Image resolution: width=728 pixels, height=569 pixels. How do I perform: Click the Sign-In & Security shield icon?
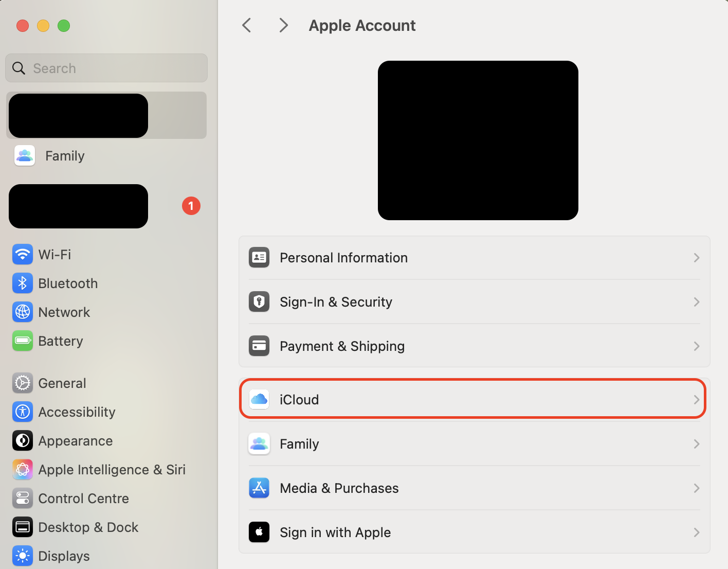tap(259, 301)
